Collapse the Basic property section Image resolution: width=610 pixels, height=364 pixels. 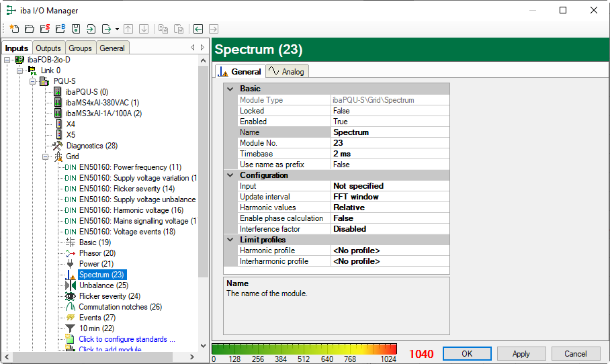pyautogui.click(x=230, y=89)
